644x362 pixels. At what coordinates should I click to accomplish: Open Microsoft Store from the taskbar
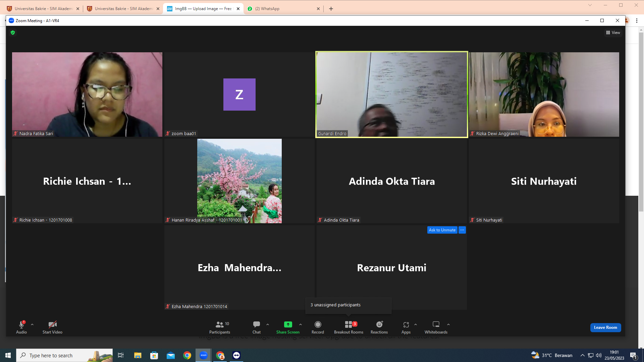(154, 355)
